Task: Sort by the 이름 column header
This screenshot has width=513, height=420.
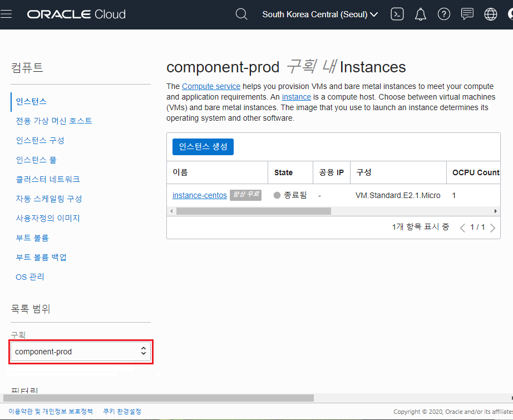Action: tap(217, 172)
